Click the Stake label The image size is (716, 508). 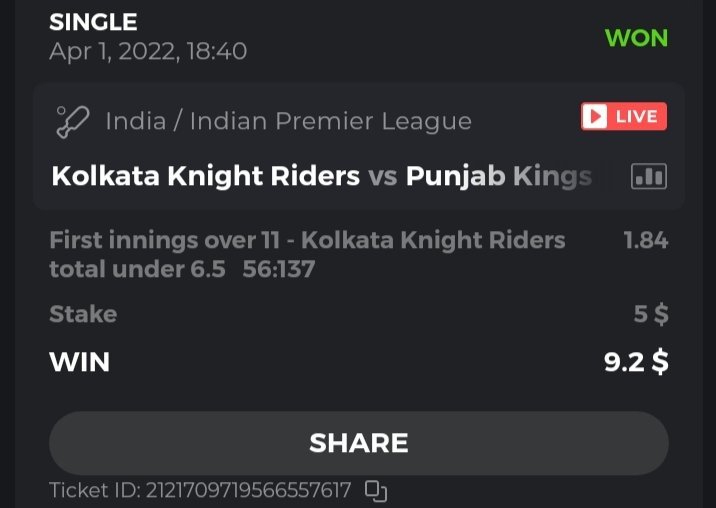point(83,314)
